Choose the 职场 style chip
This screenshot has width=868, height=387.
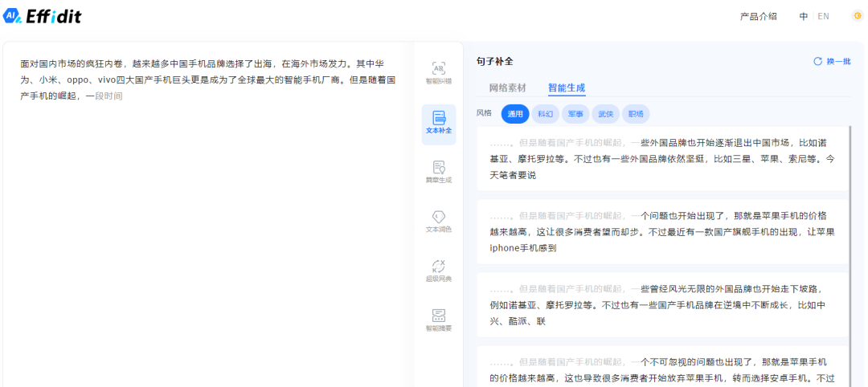636,114
